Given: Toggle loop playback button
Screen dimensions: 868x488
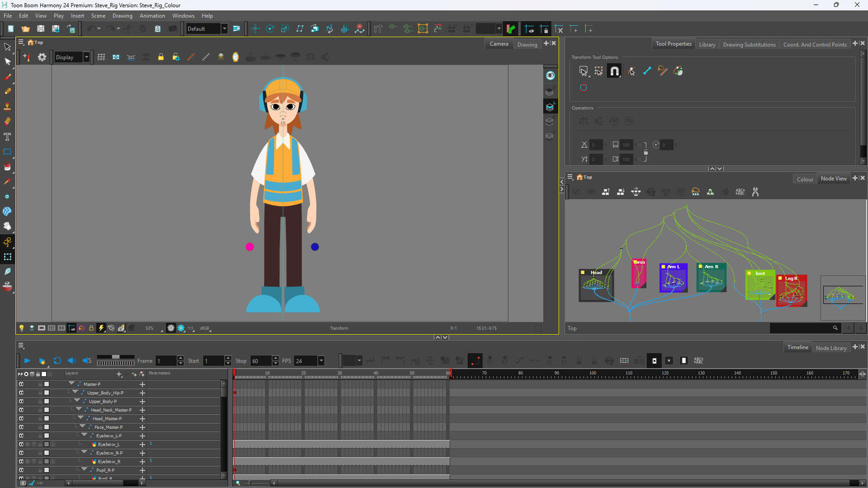Looking at the screenshot, I should (x=57, y=361).
